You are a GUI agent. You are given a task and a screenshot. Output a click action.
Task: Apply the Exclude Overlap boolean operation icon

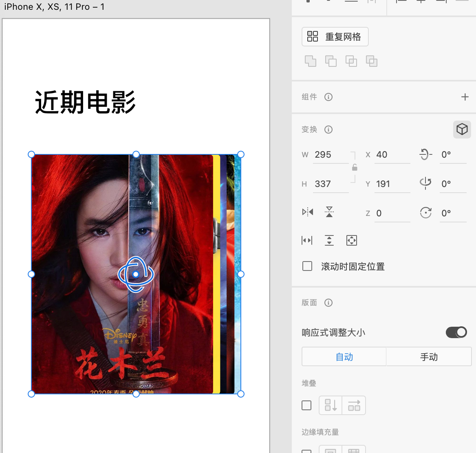click(372, 61)
